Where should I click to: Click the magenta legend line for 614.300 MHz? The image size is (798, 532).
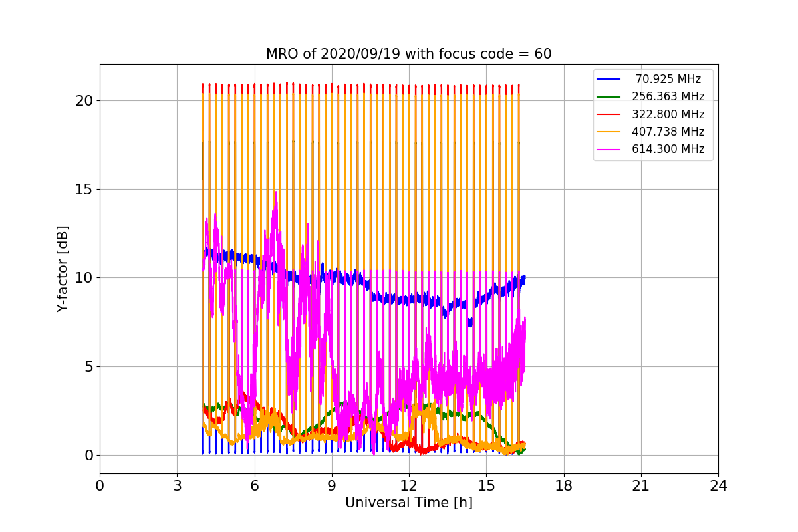click(608, 149)
